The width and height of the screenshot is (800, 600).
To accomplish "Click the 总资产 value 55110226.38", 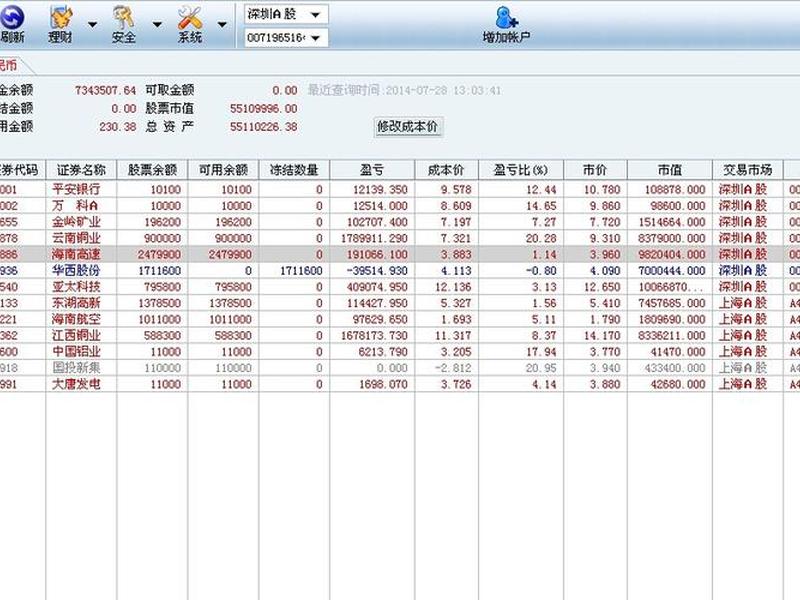I will pyautogui.click(x=263, y=127).
